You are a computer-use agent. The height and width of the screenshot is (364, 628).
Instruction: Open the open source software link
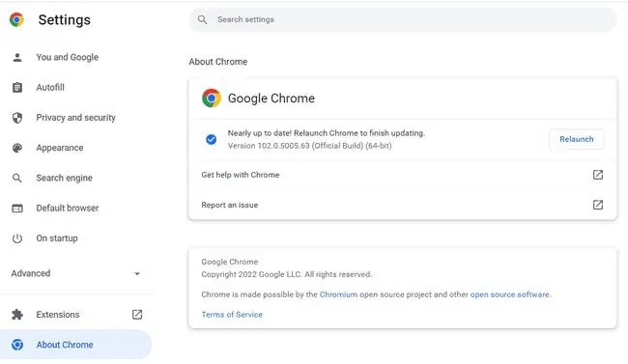(509, 294)
